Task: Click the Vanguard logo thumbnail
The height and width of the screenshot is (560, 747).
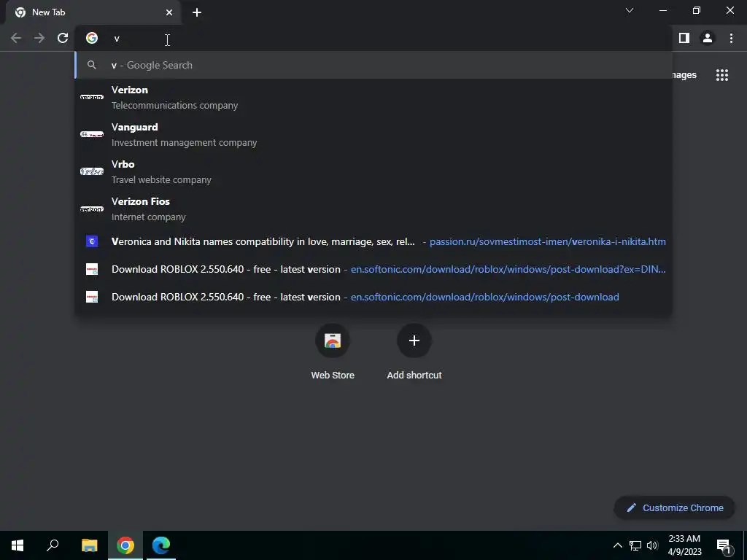Action: pyautogui.click(x=92, y=134)
